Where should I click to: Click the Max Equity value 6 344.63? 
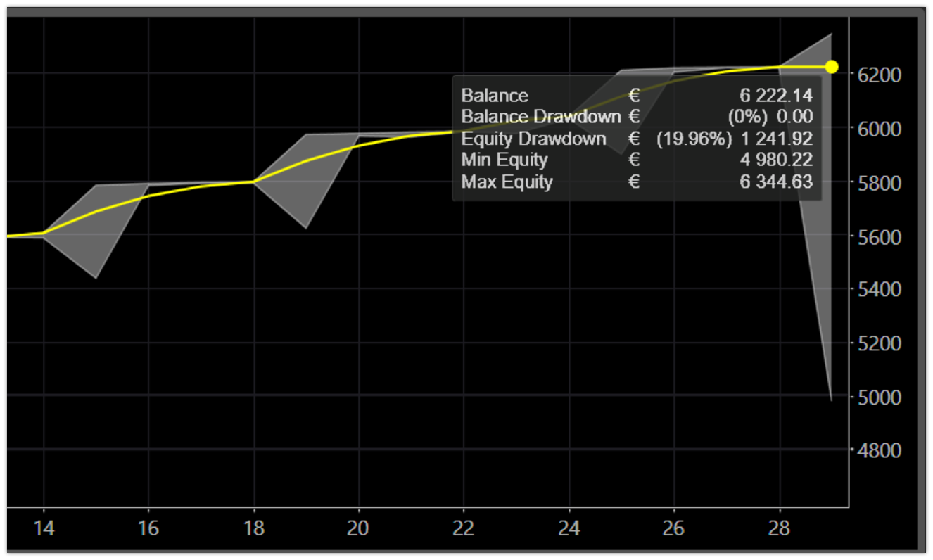776,182
